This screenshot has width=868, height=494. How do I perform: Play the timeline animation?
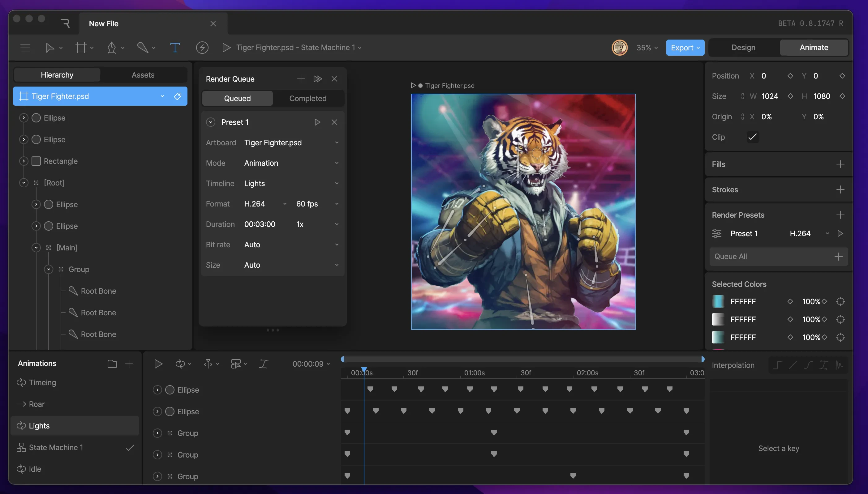click(158, 364)
